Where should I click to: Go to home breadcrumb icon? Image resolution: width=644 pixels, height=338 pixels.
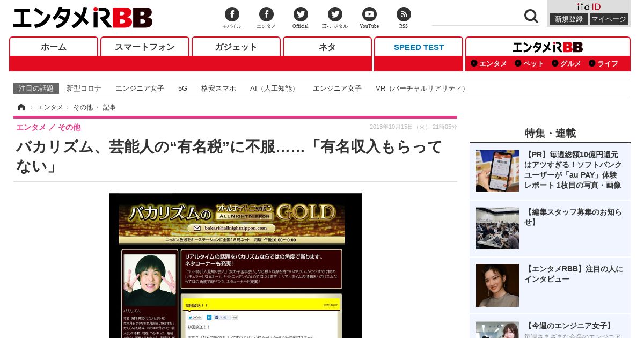point(21,107)
